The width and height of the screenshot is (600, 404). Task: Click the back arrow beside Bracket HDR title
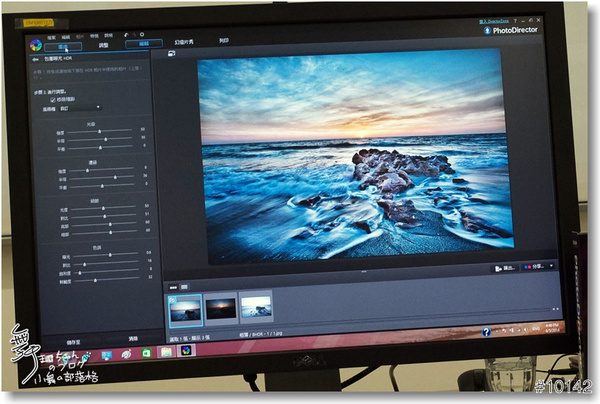pyautogui.click(x=36, y=59)
